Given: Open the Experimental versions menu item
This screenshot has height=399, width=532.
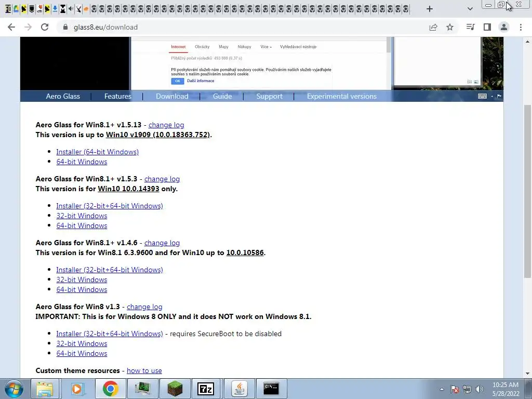Looking at the screenshot, I should click(x=342, y=96).
